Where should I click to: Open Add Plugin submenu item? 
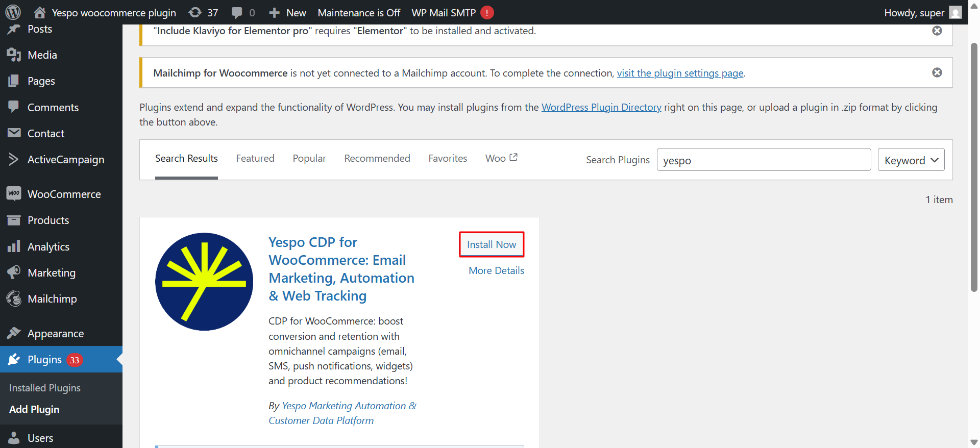[x=34, y=409]
